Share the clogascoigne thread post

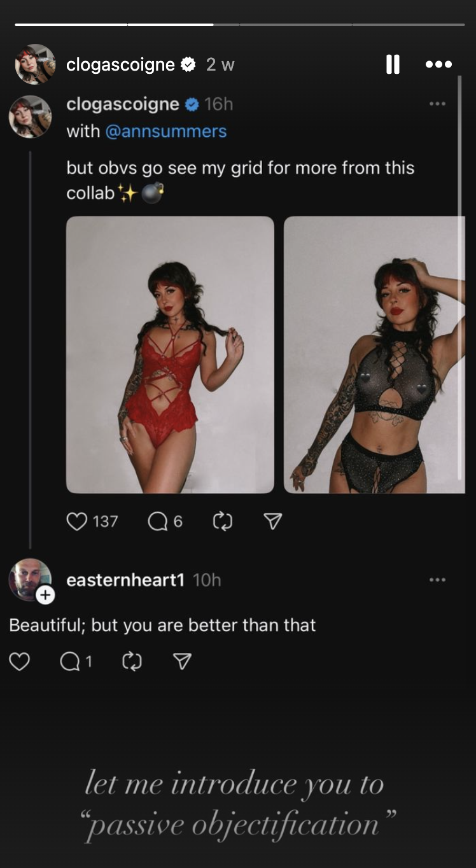tap(272, 522)
